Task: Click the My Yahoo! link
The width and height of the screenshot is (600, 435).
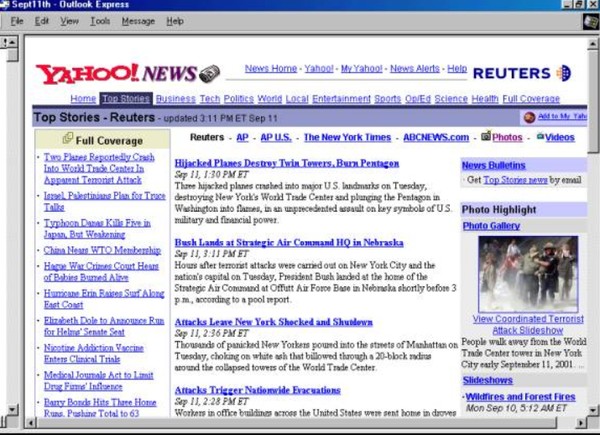Action: click(x=362, y=68)
